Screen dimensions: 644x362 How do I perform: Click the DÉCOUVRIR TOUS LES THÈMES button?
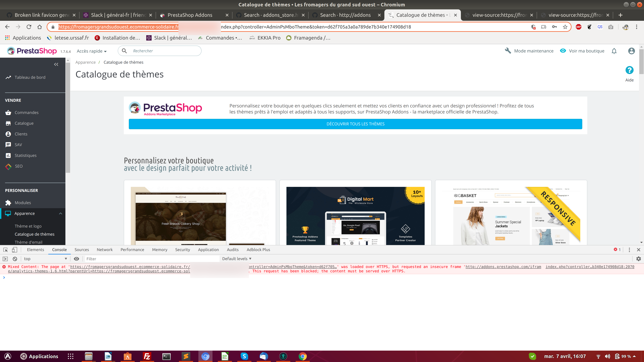tap(355, 124)
